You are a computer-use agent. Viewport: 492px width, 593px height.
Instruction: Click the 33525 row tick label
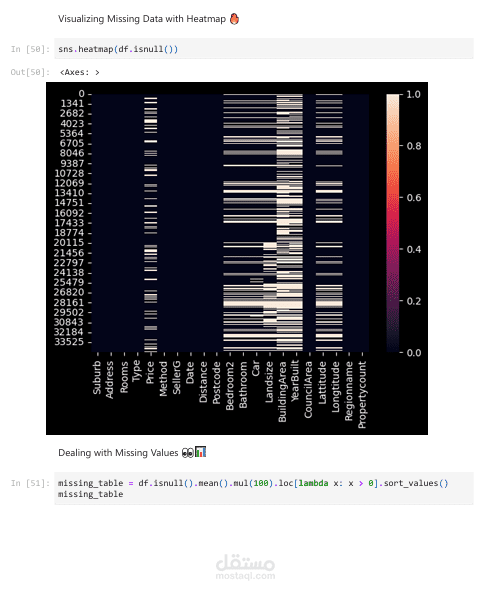pos(69,342)
